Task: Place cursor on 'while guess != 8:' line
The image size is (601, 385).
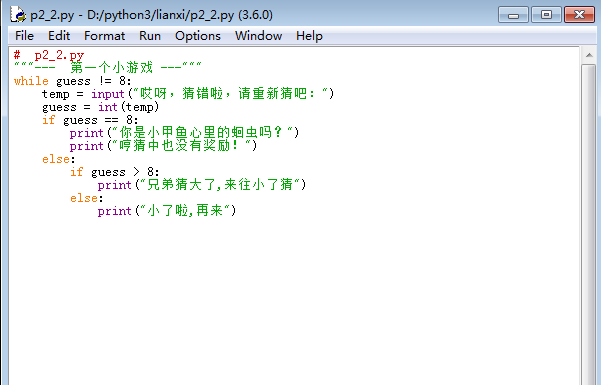Action: [72, 81]
